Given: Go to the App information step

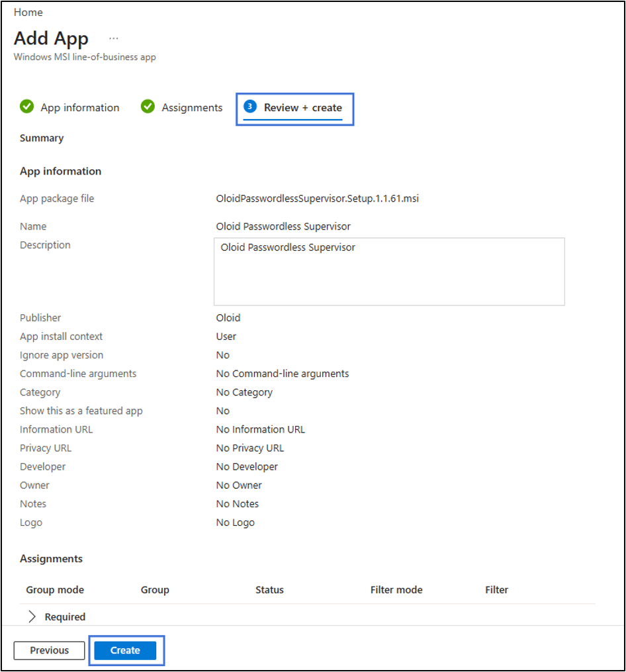Looking at the screenshot, I should (80, 108).
